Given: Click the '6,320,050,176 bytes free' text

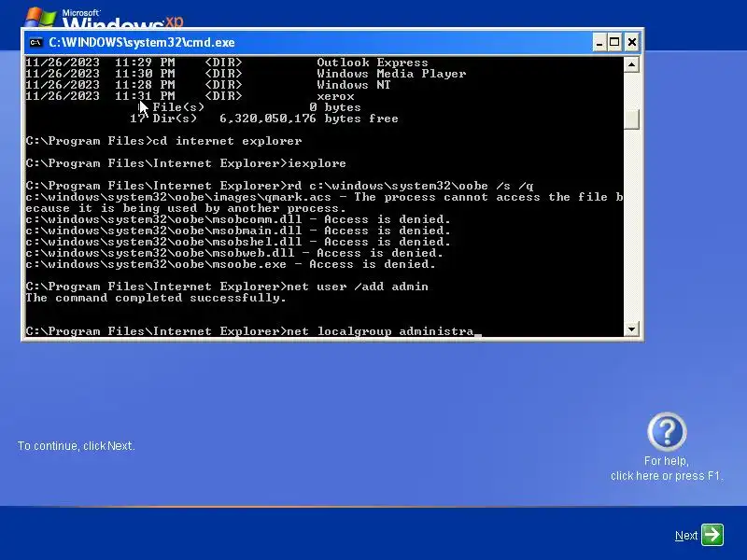Looking at the screenshot, I should pos(309,119).
